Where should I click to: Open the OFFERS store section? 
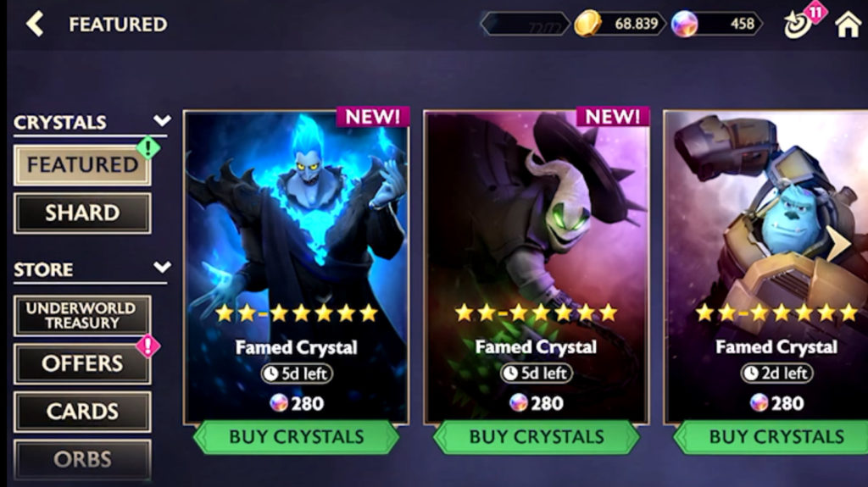pos(82,363)
